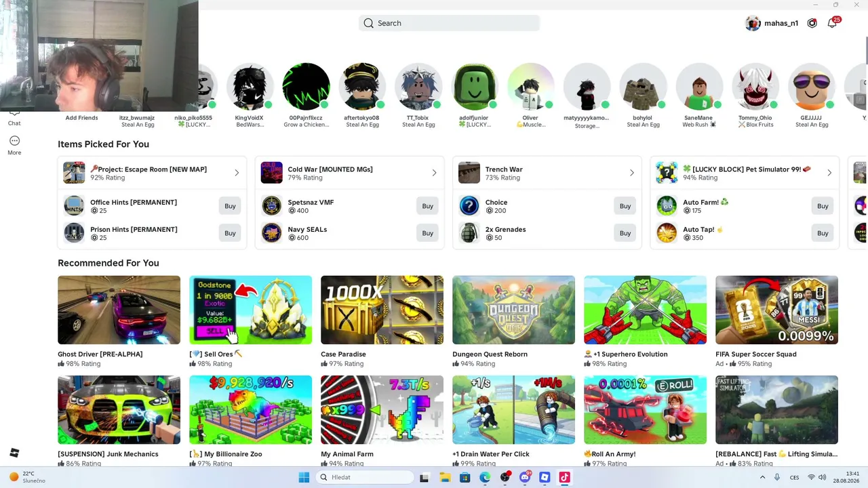The width and height of the screenshot is (868, 488).
Task: Open the Dungeon Quest Reborn title link
Action: [490, 354]
